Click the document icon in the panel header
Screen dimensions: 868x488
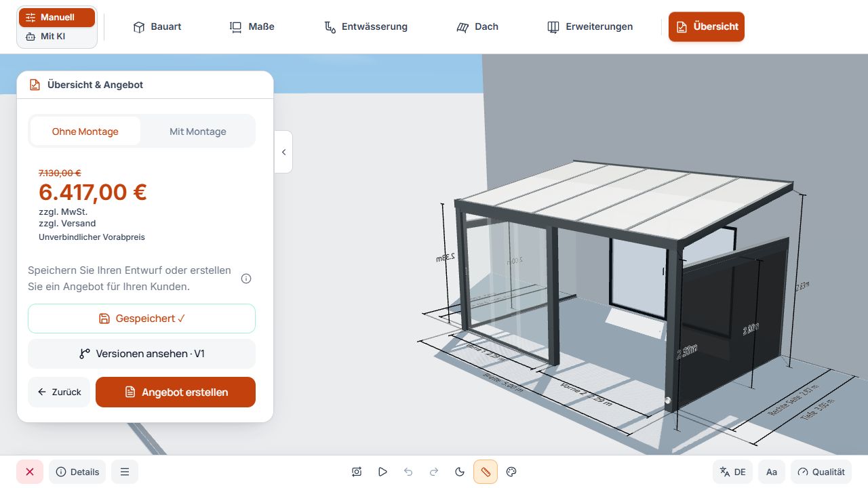pyautogui.click(x=35, y=85)
